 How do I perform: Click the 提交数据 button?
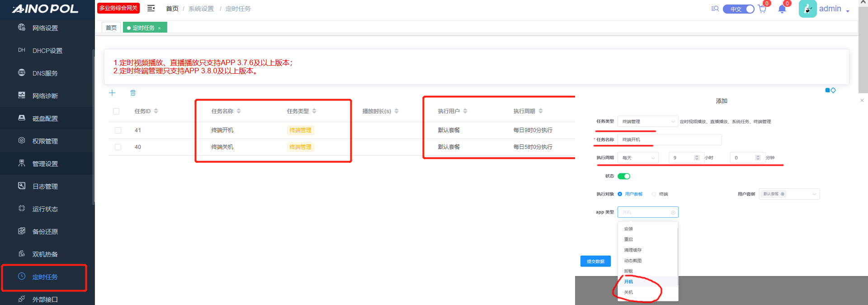pos(595,261)
